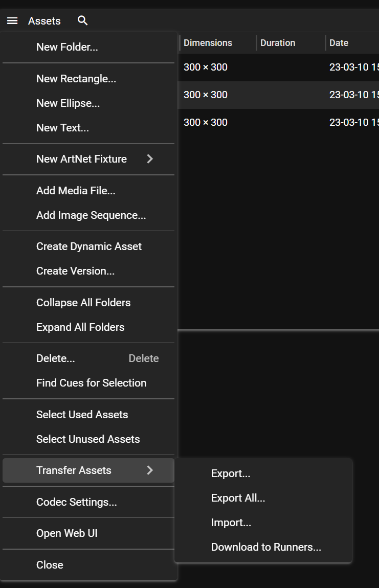Viewport: 379px width, 588px height.
Task: Click the Date column header
Action: (339, 43)
